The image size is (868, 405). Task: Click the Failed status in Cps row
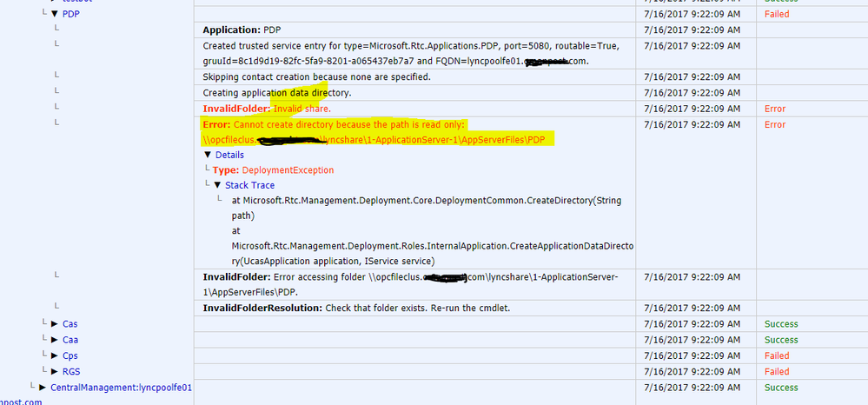(x=777, y=355)
